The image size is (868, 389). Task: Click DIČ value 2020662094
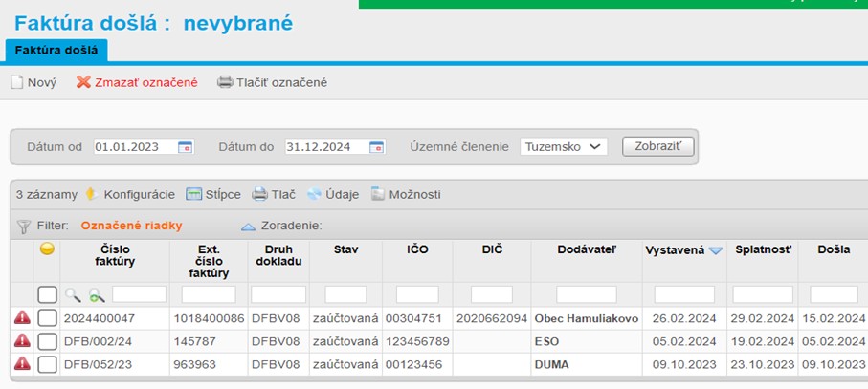[492, 318]
